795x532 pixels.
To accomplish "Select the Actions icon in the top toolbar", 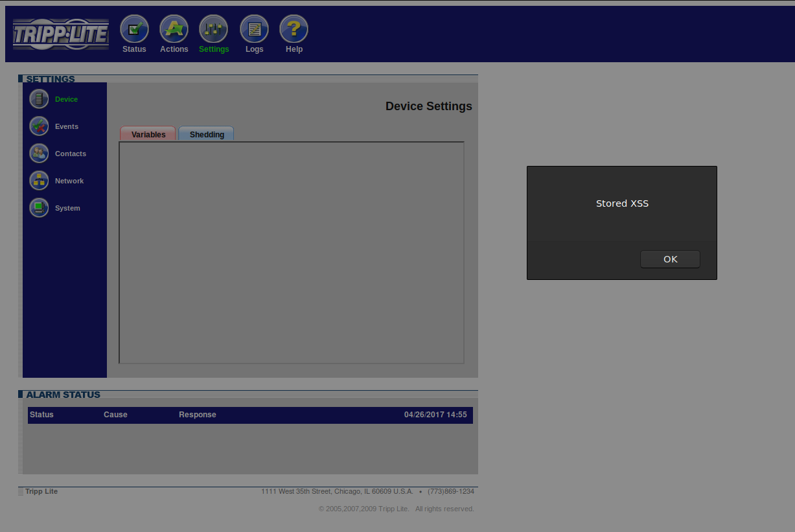I will pyautogui.click(x=174, y=29).
